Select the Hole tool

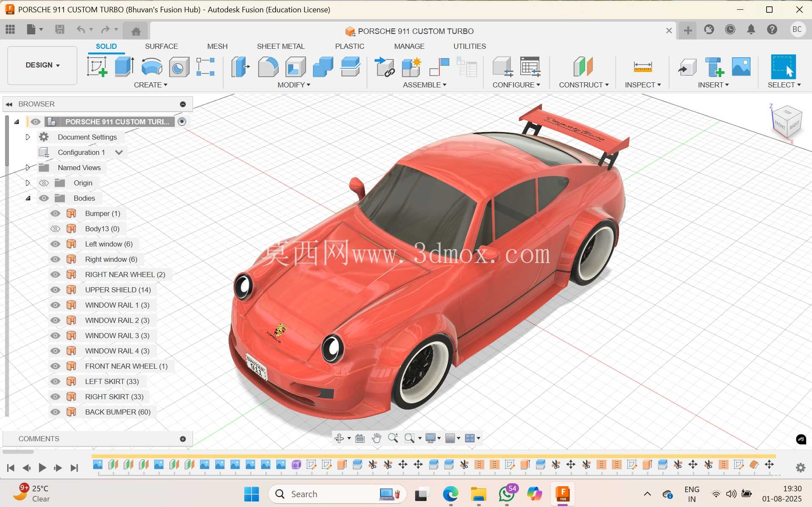[x=179, y=67]
